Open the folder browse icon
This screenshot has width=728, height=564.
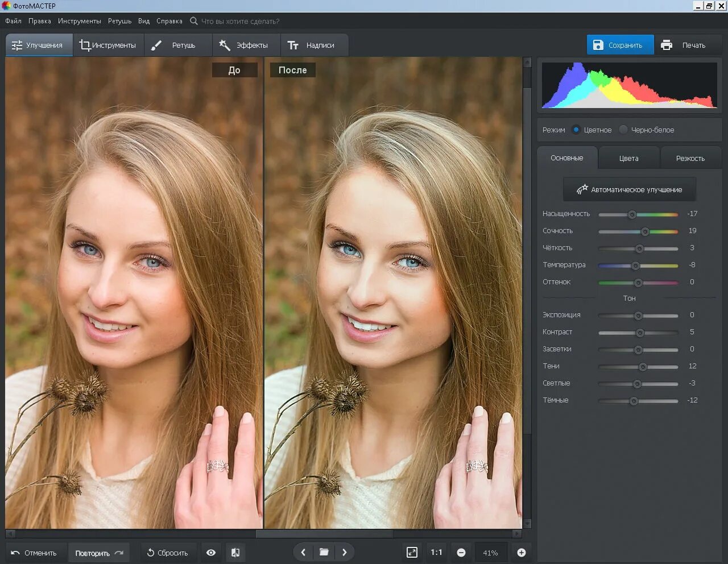point(324,552)
